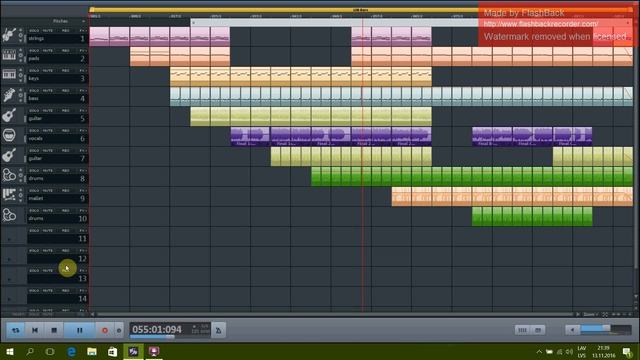Open the Windows Start menu
Screen dimensions: 640x360
coord(9,351)
